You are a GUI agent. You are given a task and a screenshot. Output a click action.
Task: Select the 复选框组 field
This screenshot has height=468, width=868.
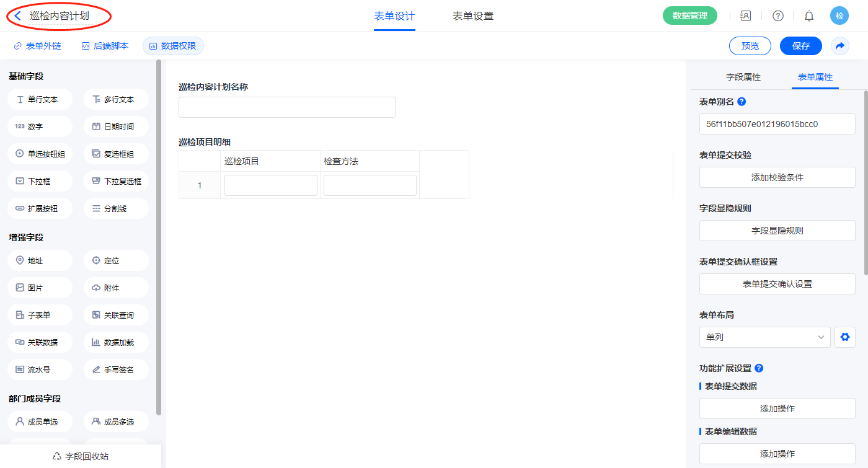(x=116, y=154)
